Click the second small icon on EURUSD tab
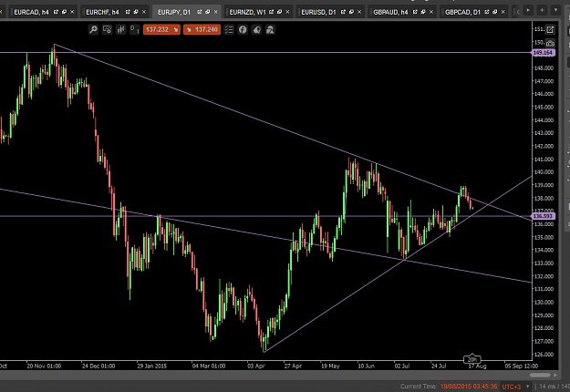This screenshot has width=570, height=392. pyautogui.click(x=351, y=12)
